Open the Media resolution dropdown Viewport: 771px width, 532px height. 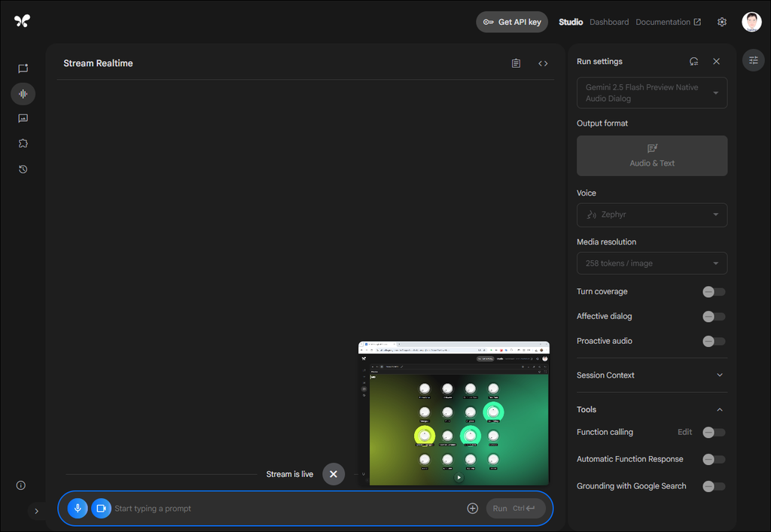pyautogui.click(x=652, y=263)
